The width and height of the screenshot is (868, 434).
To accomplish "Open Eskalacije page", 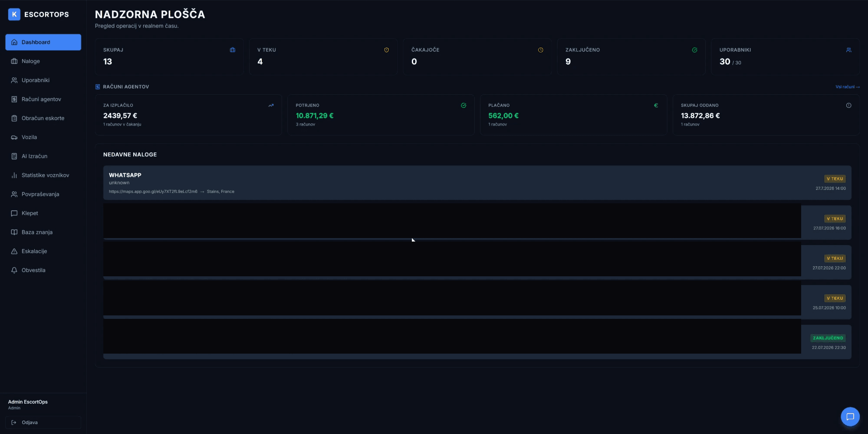I will [43, 251].
